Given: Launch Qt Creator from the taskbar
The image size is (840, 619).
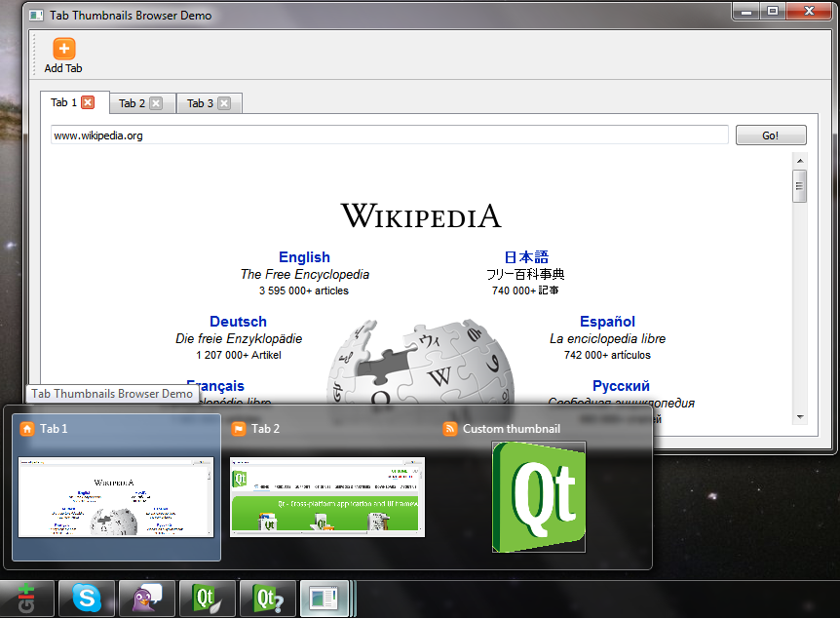Looking at the screenshot, I should [x=207, y=598].
